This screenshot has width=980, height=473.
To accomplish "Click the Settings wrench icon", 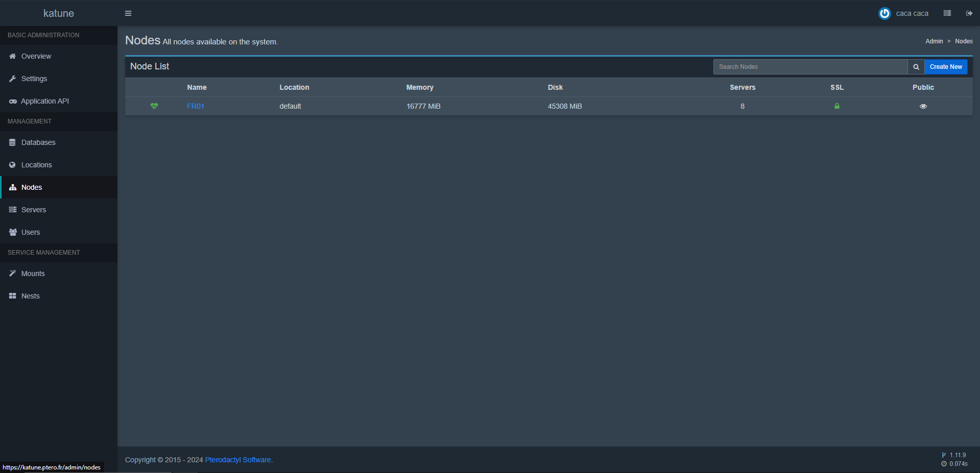I will (x=13, y=79).
